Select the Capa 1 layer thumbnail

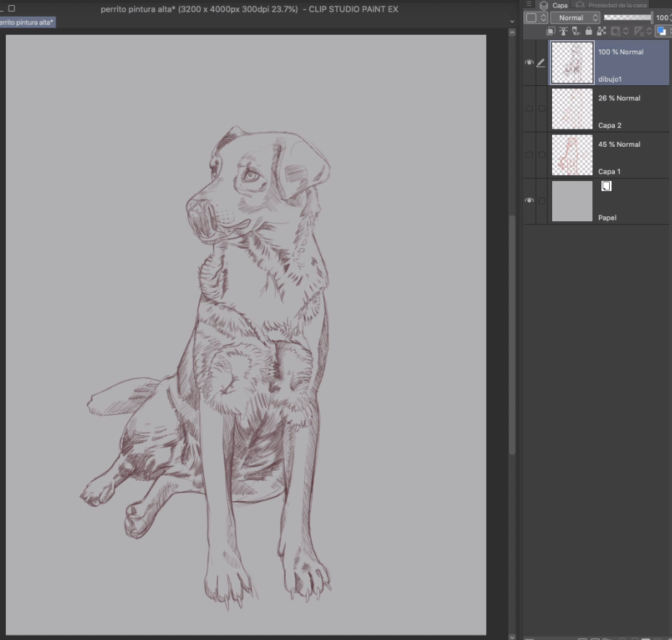tap(571, 155)
